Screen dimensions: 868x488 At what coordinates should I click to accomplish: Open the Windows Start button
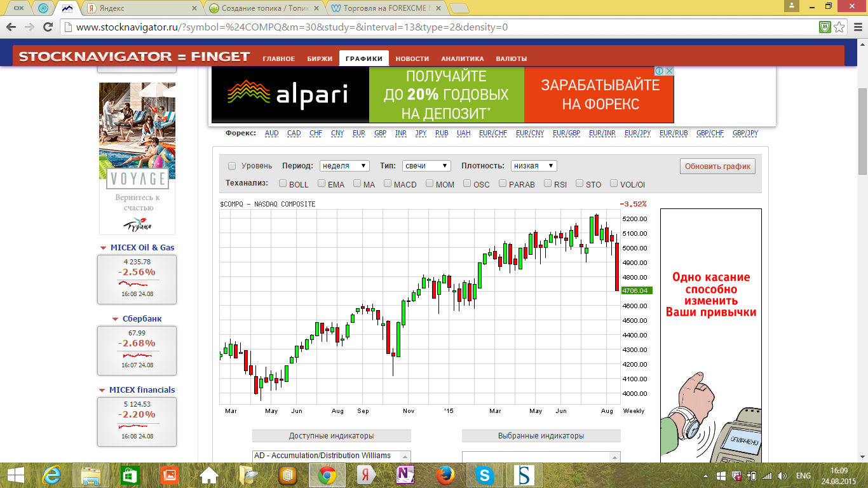click(x=15, y=475)
